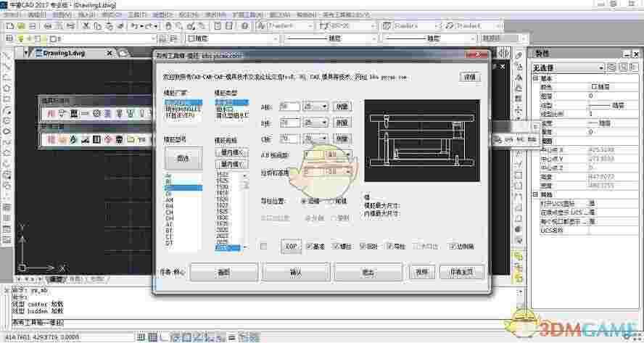The width and height of the screenshot is (644, 343).
Task: Open the 修改(M) menu
Action: pyautogui.click(x=215, y=15)
